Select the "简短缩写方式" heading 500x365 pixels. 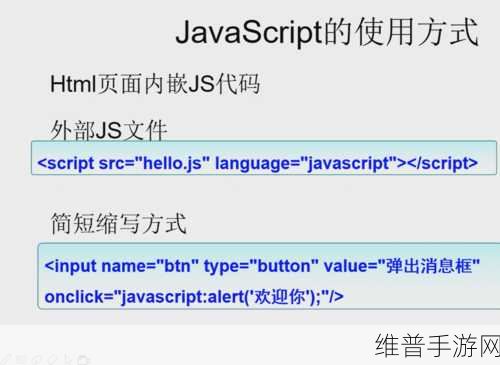(118, 223)
